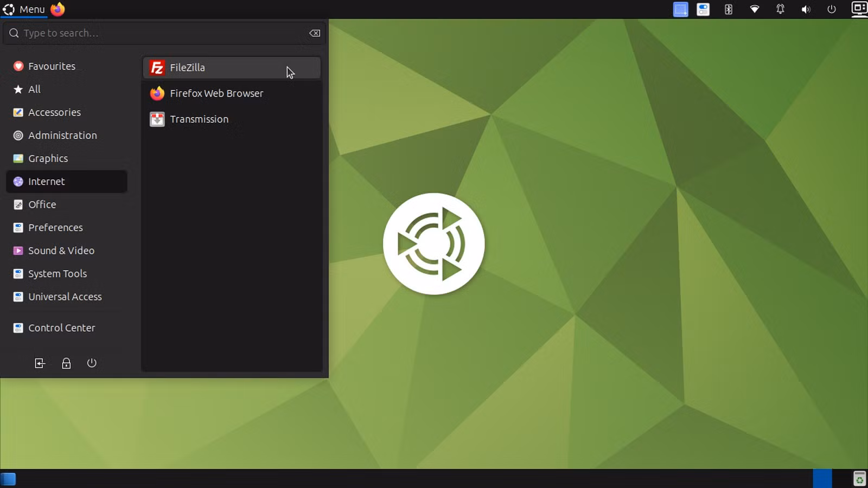Select the Internet category
The width and height of the screenshot is (868, 488).
(66, 182)
